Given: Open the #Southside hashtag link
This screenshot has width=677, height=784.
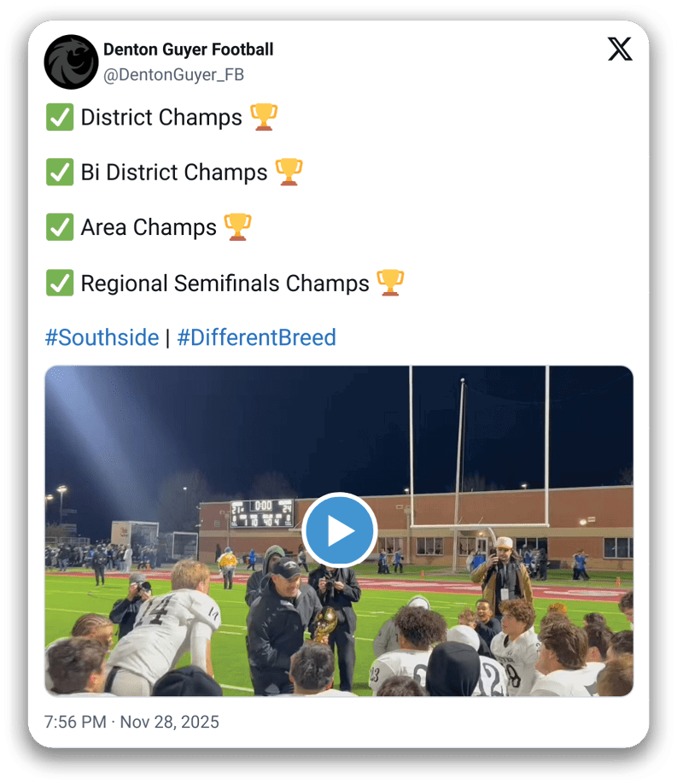Looking at the screenshot, I should 102,337.
